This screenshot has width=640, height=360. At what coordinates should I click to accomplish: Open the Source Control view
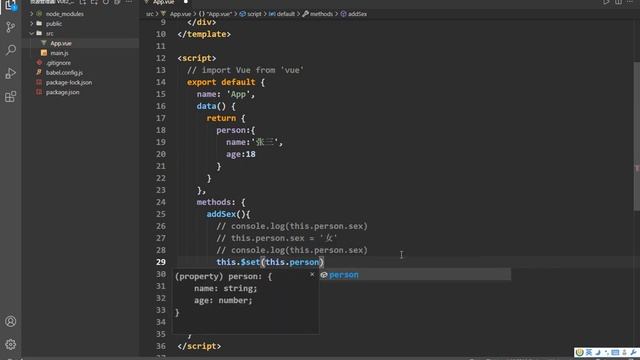click(11, 27)
